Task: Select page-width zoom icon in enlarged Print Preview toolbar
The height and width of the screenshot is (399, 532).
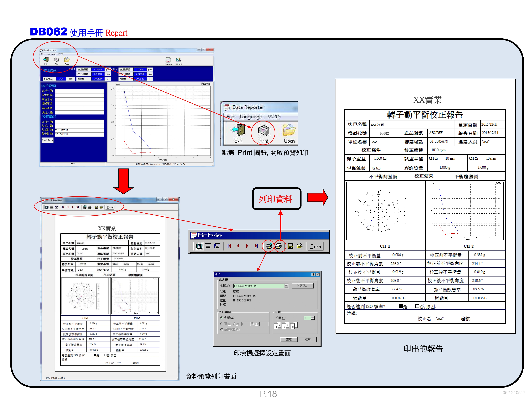Action: tap(217, 246)
